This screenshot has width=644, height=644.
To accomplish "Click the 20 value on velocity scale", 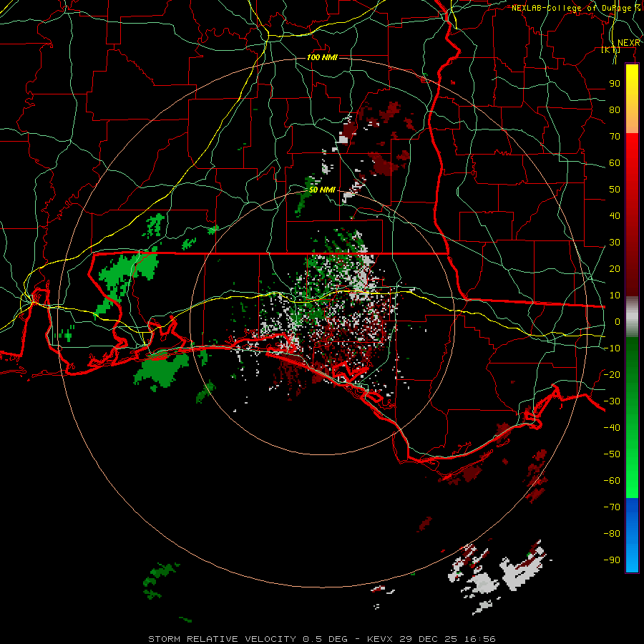I will pos(615,268).
